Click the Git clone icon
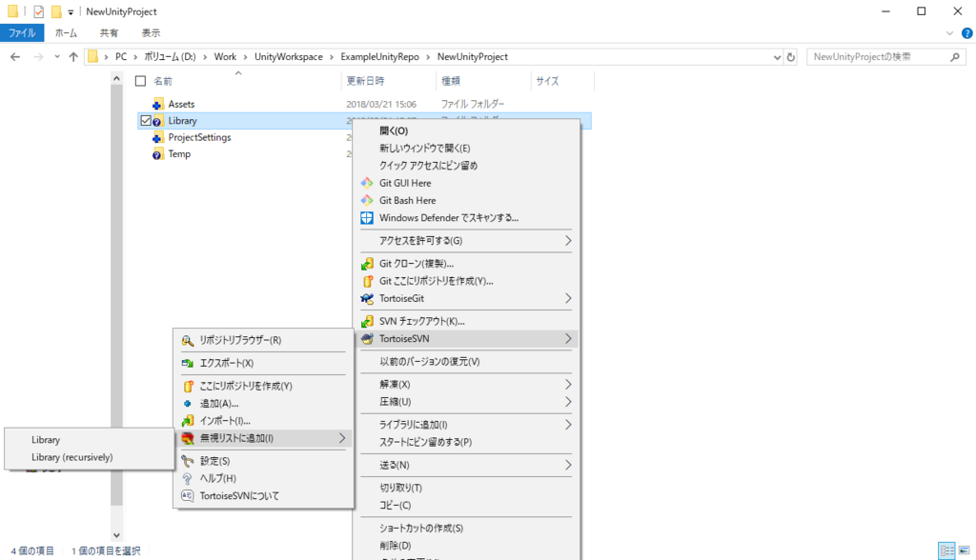 [x=367, y=264]
